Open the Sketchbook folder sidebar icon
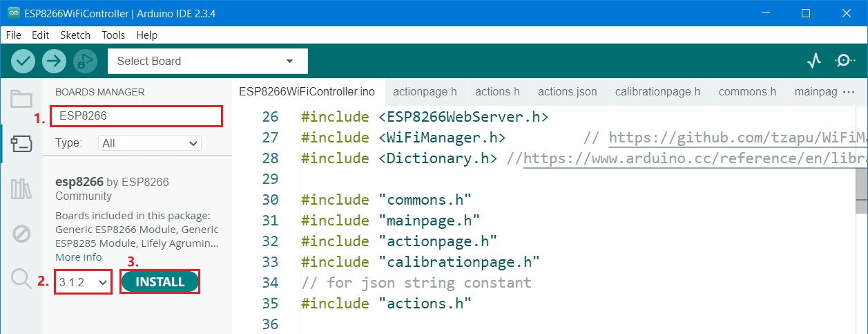 tap(21, 99)
